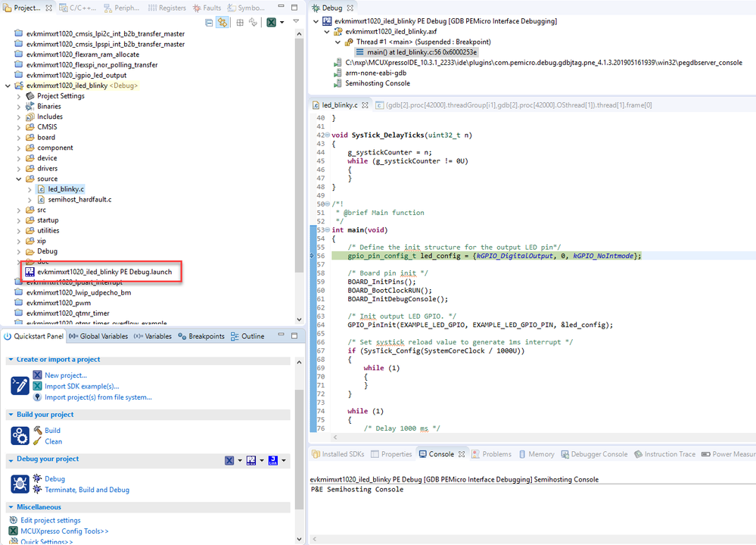This screenshot has width=756, height=545.
Task: Click PEMicro debug probe icon in Quickstart
Action: point(251,460)
